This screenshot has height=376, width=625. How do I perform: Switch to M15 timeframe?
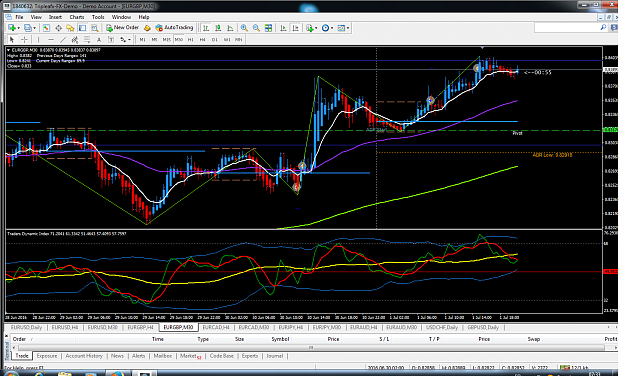(167, 39)
